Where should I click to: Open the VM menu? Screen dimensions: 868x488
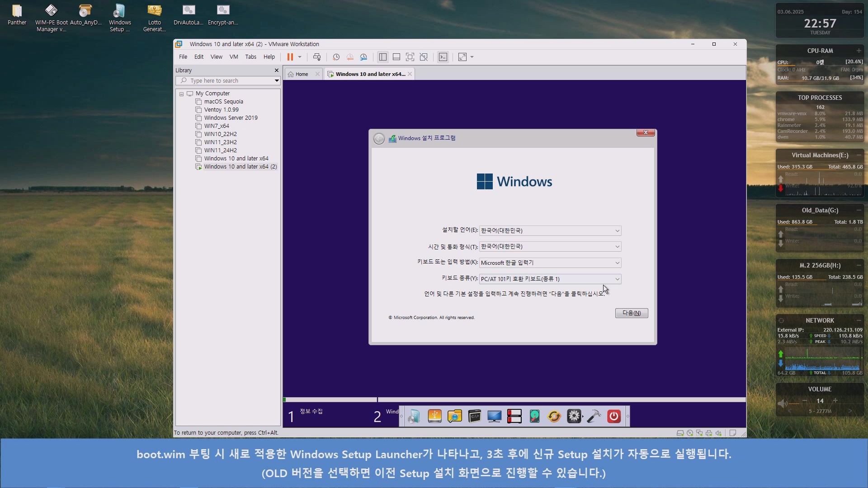pyautogui.click(x=233, y=57)
